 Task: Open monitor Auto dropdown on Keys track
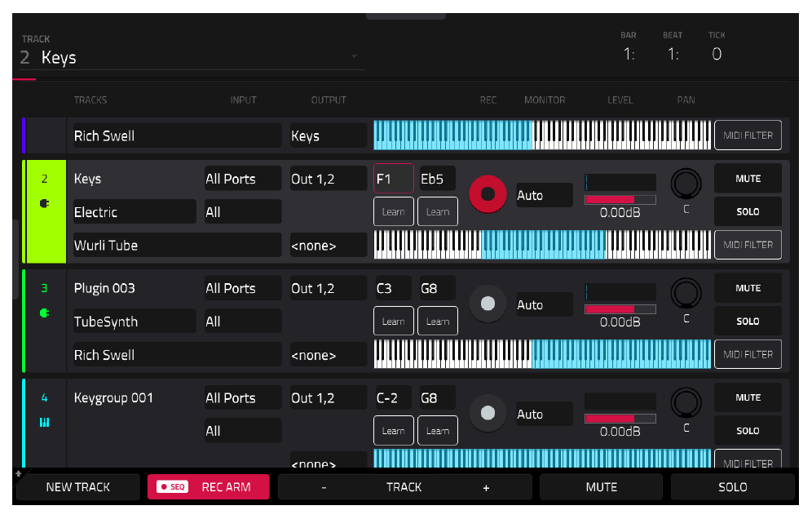point(545,195)
